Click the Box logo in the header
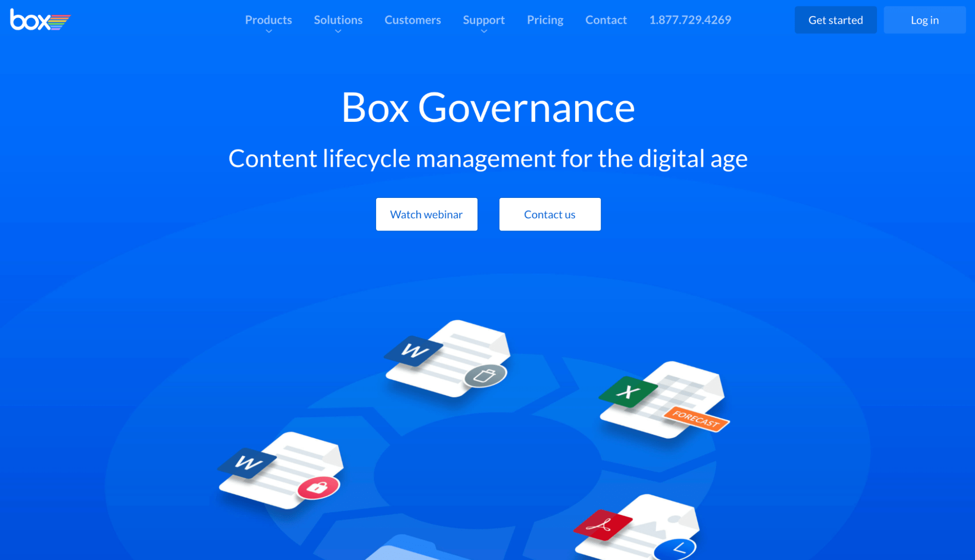 point(40,20)
